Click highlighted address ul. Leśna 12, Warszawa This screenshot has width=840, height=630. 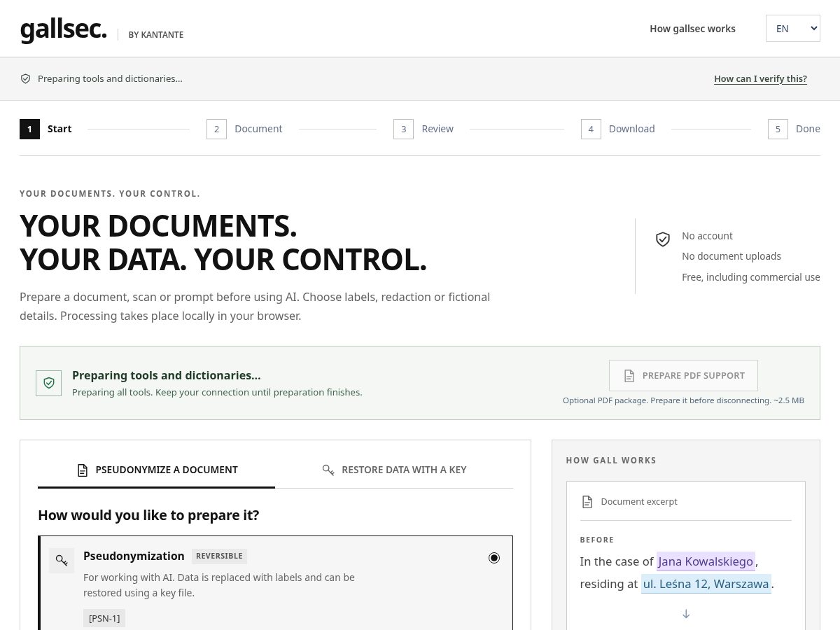(706, 583)
